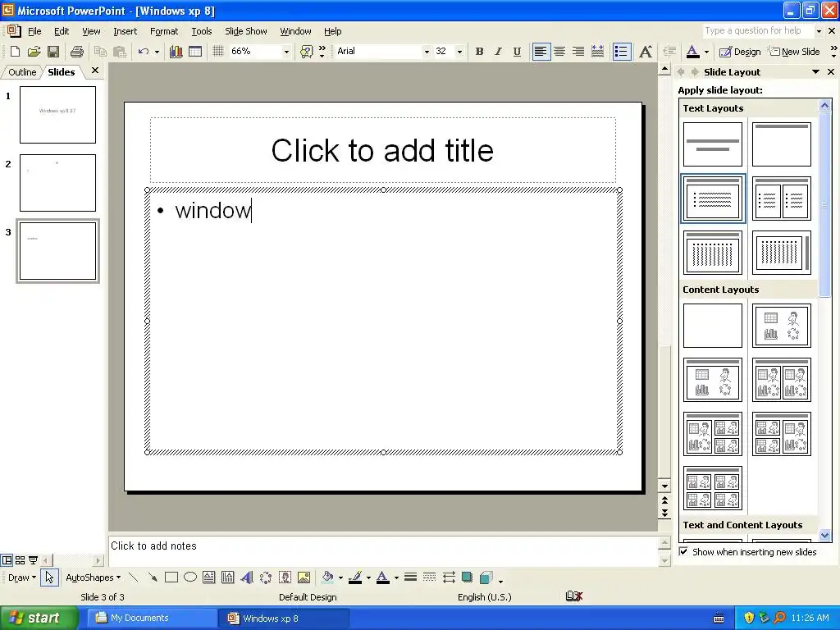This screenshot has width=840, height=630.
Task: Click the Open file folder icon
Action: 34,52
